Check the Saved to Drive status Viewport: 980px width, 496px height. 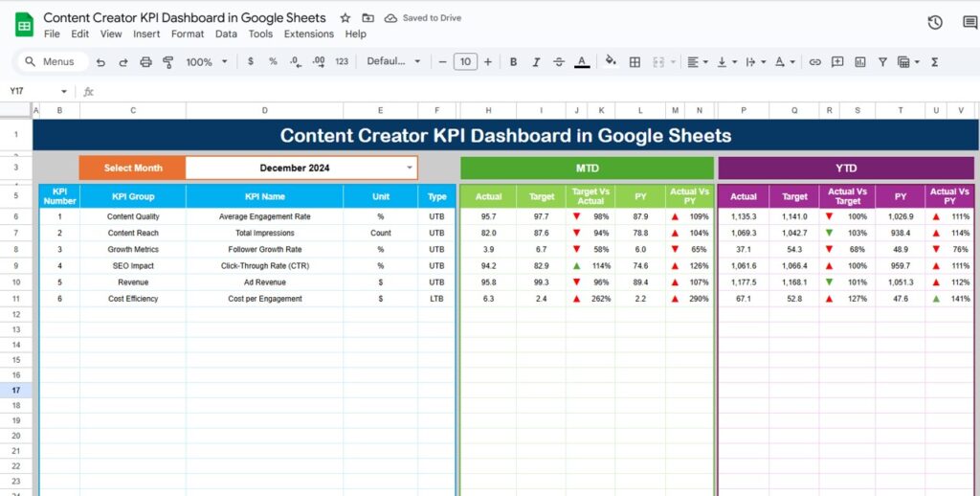point(423,18)
